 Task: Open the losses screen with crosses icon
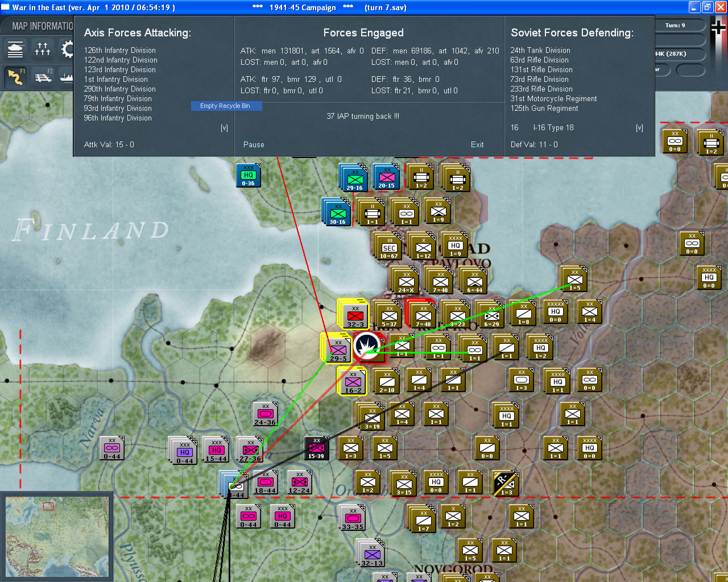click(x=43, y=49)
